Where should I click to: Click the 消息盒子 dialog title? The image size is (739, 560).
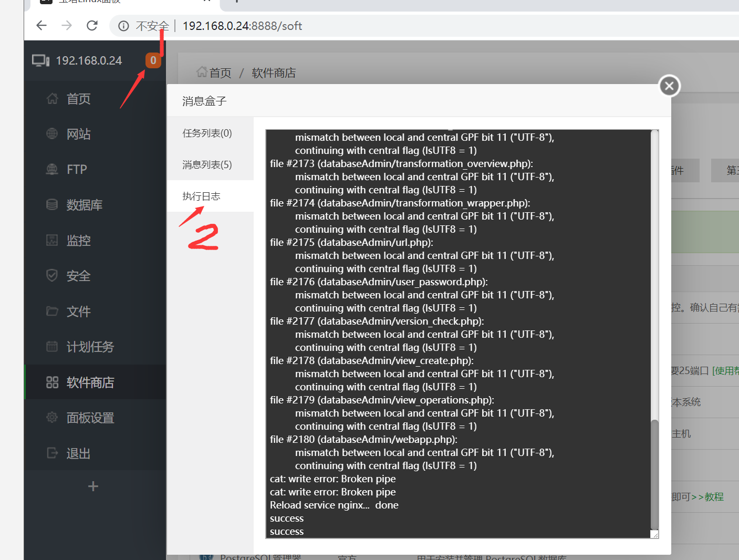pyautogui.click(x=204, y=101)
